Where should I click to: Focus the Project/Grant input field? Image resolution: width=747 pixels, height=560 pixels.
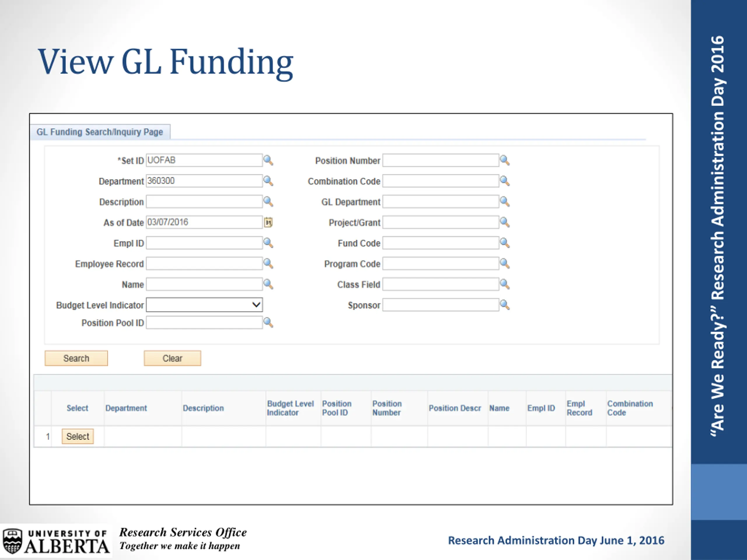pos(441,223)
